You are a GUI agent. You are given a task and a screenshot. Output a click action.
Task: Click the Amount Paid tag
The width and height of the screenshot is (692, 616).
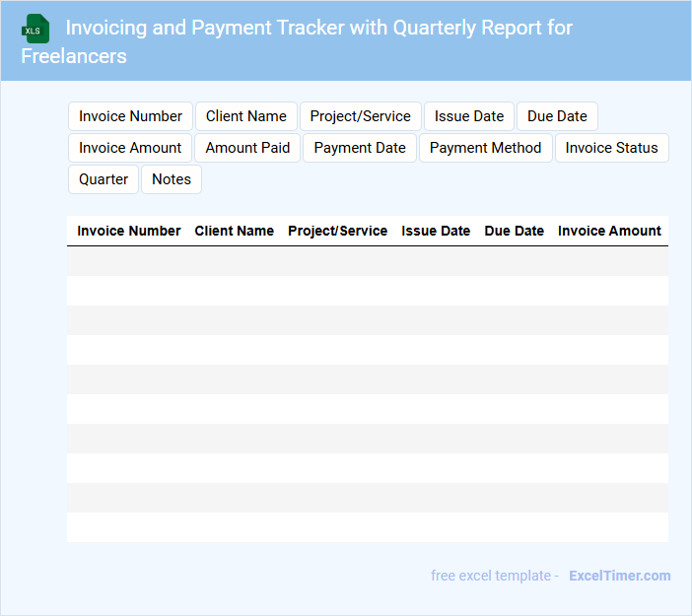pyautogui.click(x=247, y=148)
